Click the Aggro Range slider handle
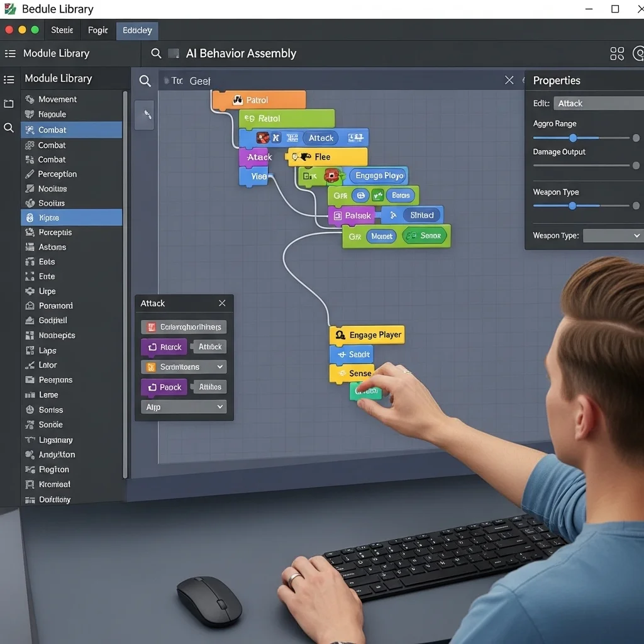Image resolution: width=644 pixels, height=644 pixels. tap(573, 138)
